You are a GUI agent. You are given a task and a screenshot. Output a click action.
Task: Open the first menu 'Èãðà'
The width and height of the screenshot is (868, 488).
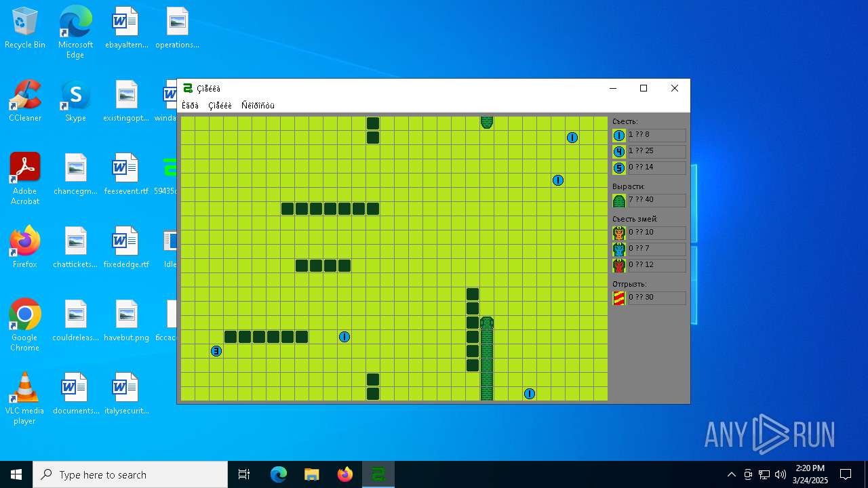pyautogui.click(x=190, y=105)
